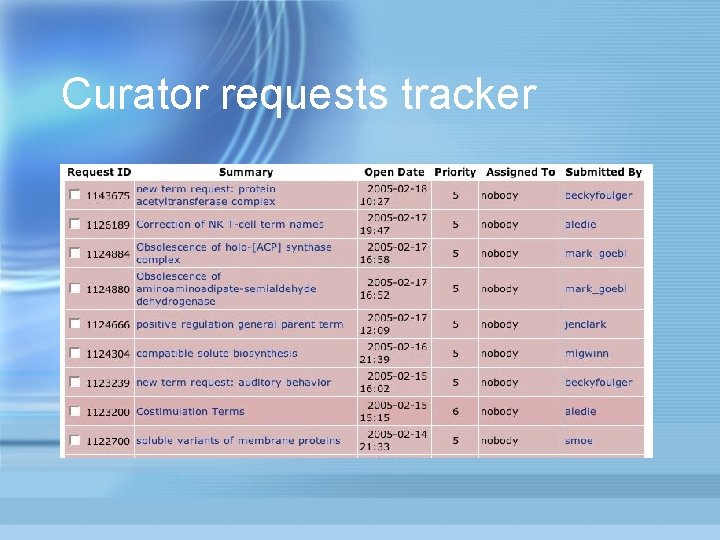Select request ID number 1143675
The height and width of the screenshot is (540, 720).
pos(108,195)
